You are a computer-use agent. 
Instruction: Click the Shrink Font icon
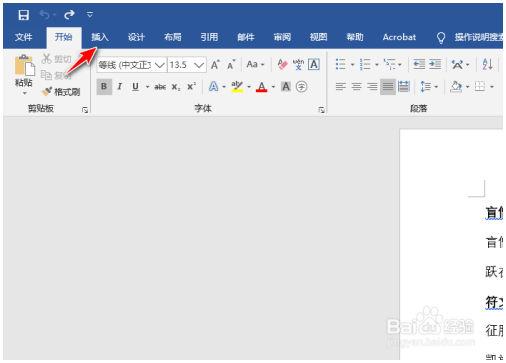pyautogui.click(x=231, y=64)
